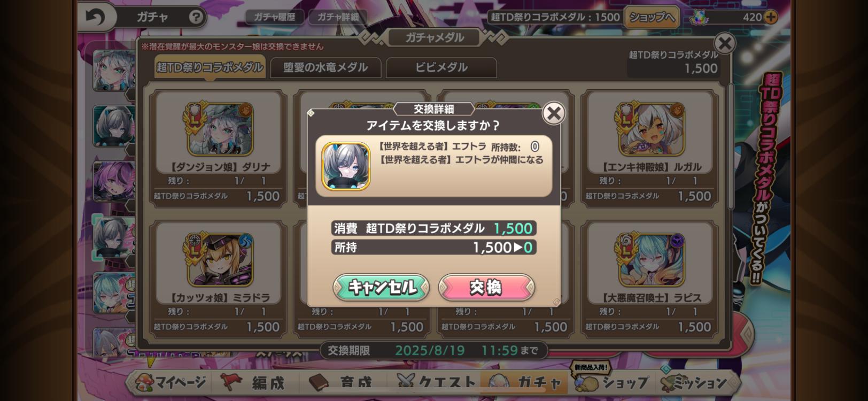Switch to 堕愛の水竜メダル tab
The width and height of the screenshot is (868, 401).
325,67
